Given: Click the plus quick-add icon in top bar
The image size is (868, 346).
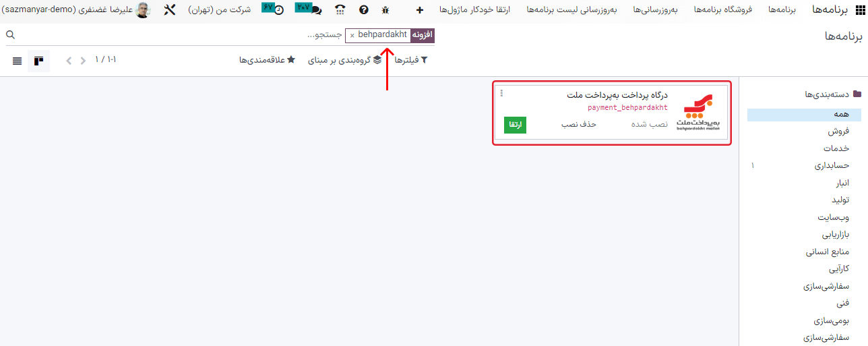Looking at the screenshot, I should pyautogui.click(x=420, y=10).
